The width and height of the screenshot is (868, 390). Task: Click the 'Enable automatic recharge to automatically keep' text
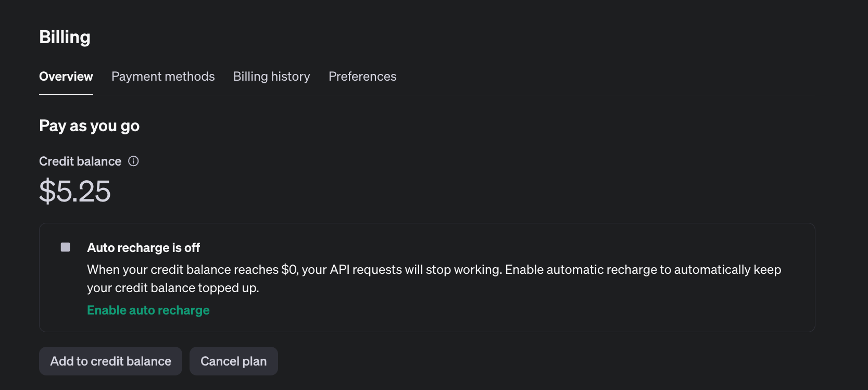point(643,270)
